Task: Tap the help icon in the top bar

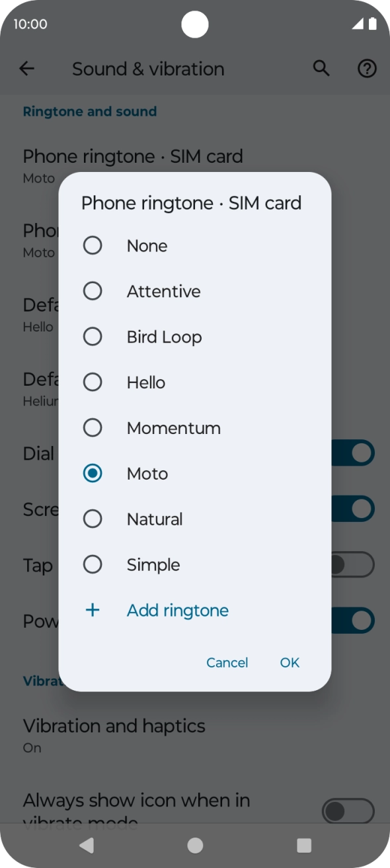Action: click(x=366, y=68)
